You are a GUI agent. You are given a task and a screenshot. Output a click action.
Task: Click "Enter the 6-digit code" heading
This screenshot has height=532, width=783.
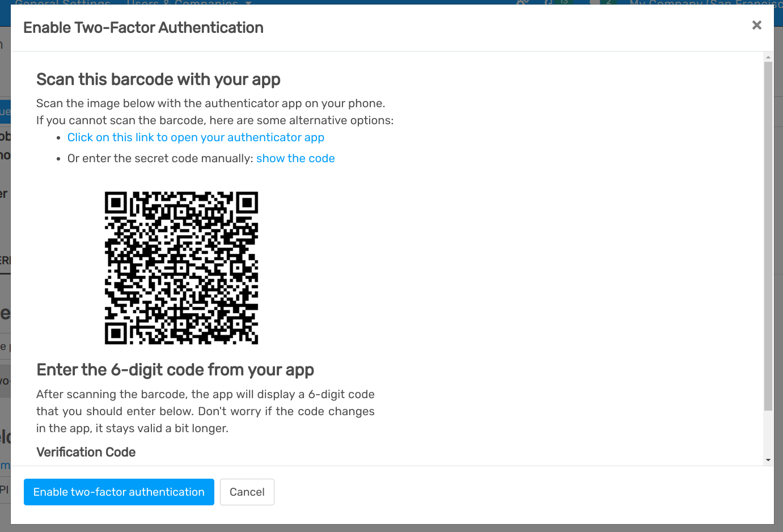click(175, 370)
